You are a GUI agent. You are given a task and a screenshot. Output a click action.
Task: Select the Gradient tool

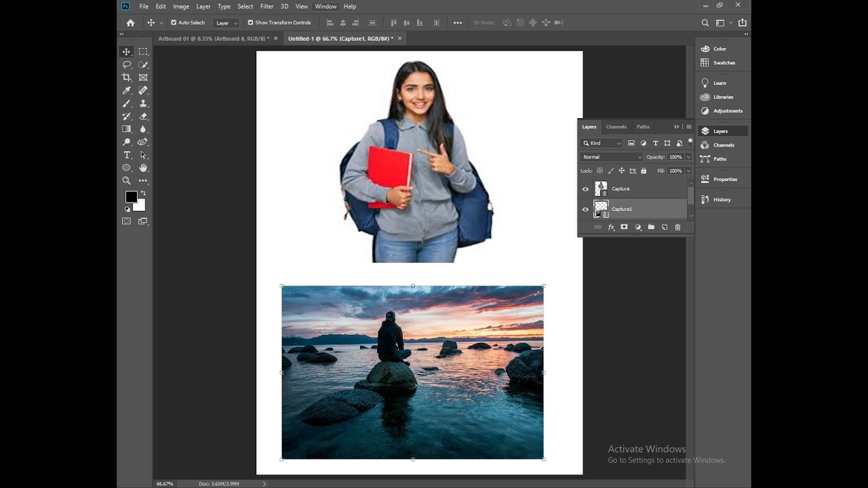pos(127,129)
